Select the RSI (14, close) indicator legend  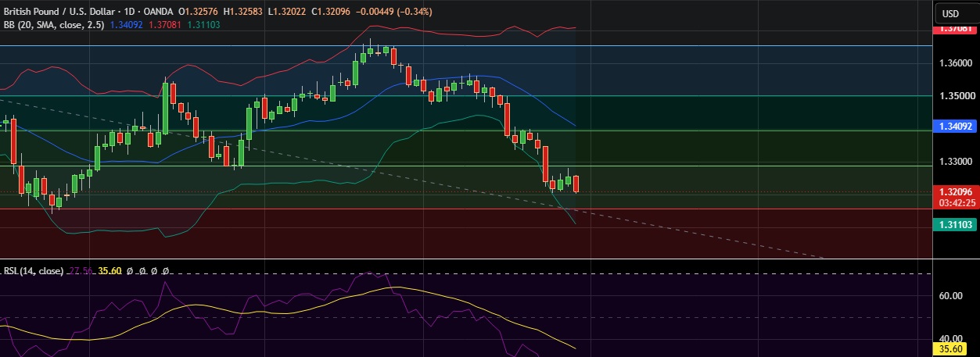[34, 271]
